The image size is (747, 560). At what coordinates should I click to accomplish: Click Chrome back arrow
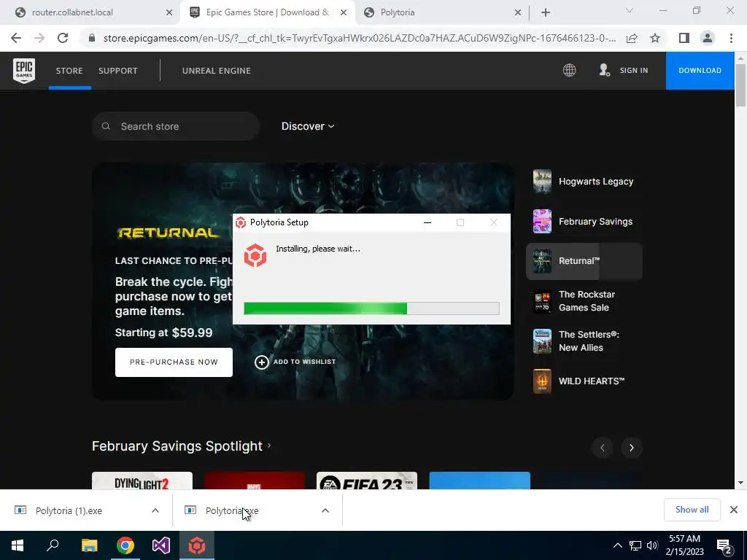tap(16, 38)
